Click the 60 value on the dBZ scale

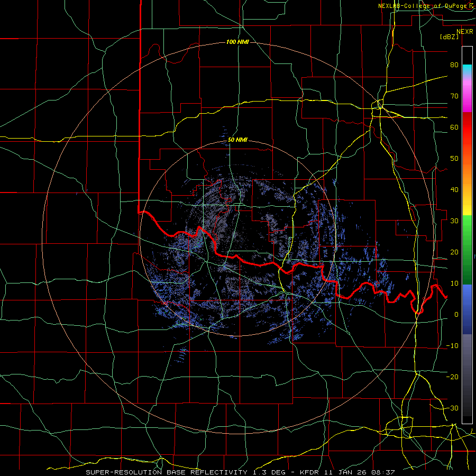point(454,127)
